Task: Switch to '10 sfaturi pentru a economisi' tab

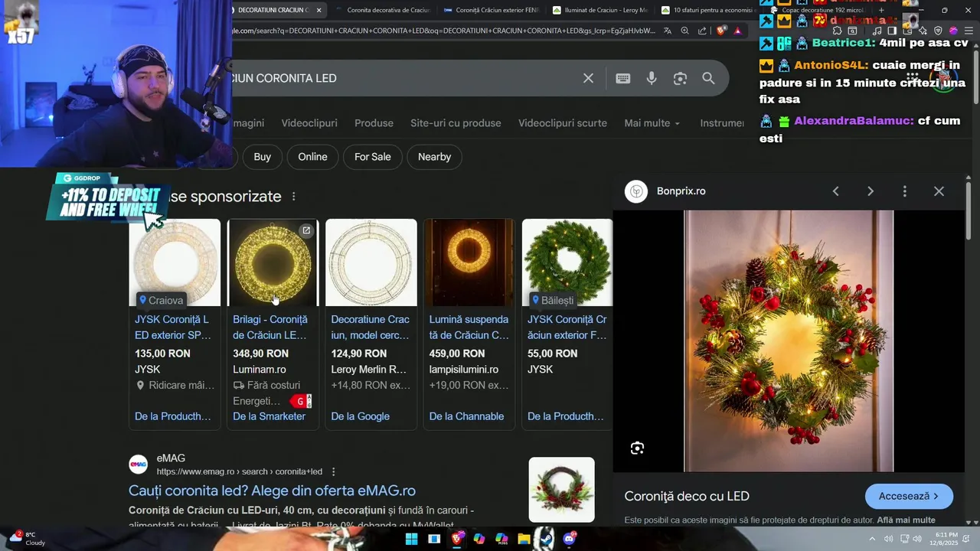Action: 707,10
